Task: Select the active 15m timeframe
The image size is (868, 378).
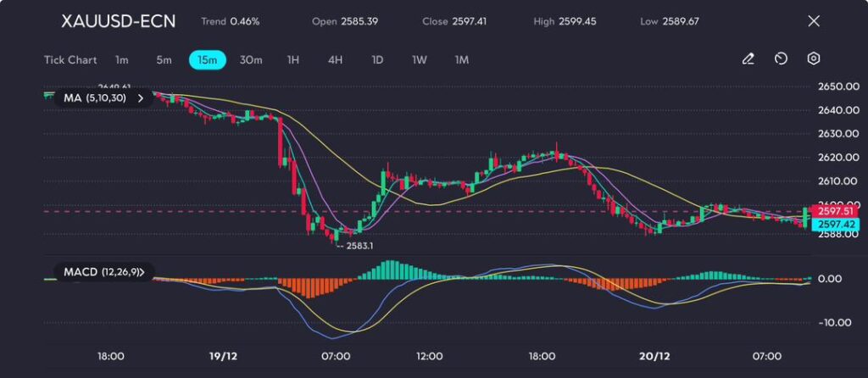Action: click(208, 60)
